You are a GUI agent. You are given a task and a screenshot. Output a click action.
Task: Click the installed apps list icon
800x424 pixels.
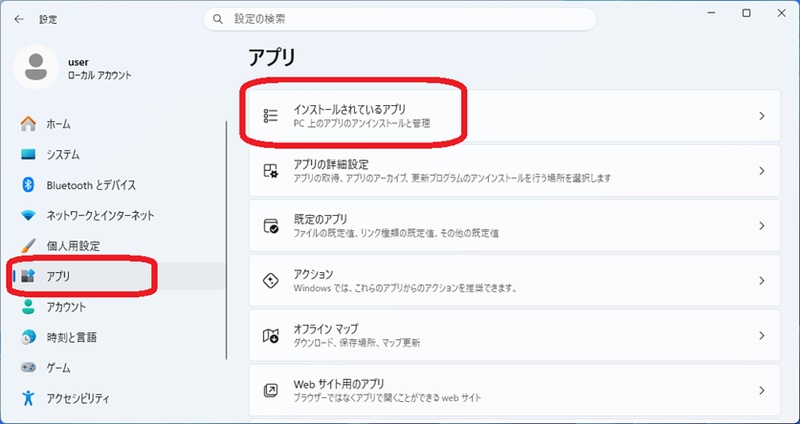tap(270, 116)
